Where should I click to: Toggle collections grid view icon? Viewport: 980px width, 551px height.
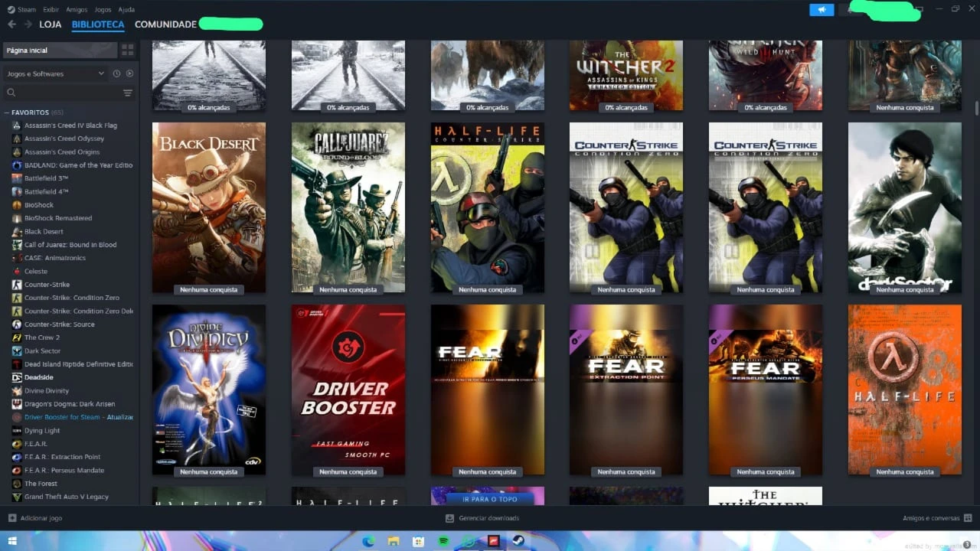128,50
